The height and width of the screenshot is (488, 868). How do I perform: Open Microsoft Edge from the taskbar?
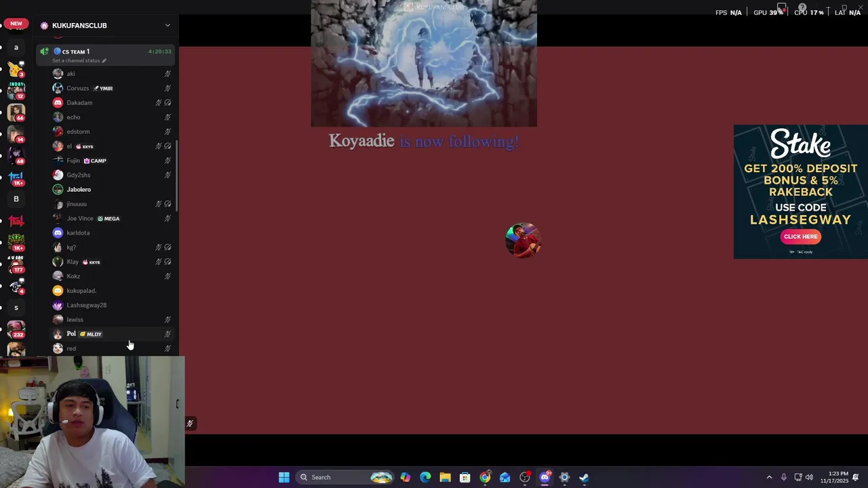(x=425, y=477)
